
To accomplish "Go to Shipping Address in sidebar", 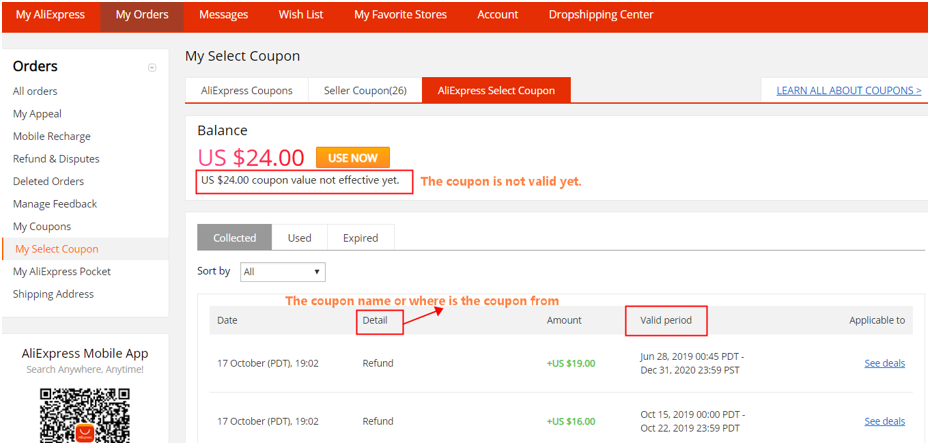I will (x=53, y=294).
